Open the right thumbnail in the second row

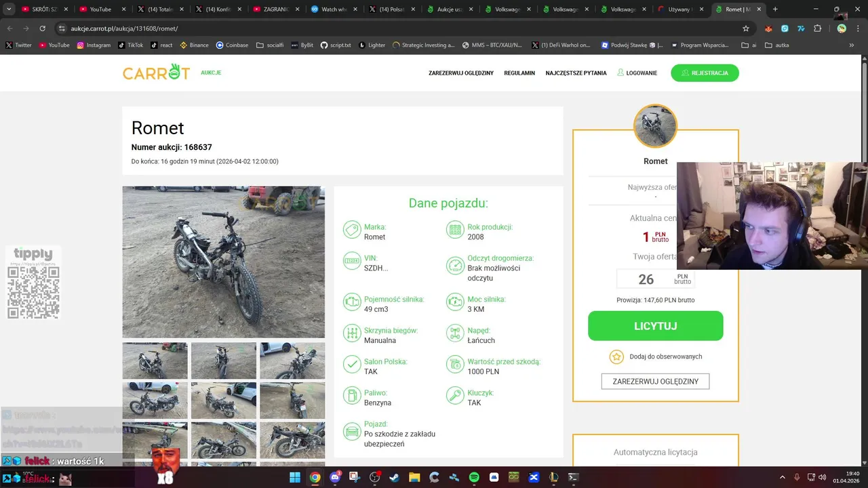pos(292,401)
